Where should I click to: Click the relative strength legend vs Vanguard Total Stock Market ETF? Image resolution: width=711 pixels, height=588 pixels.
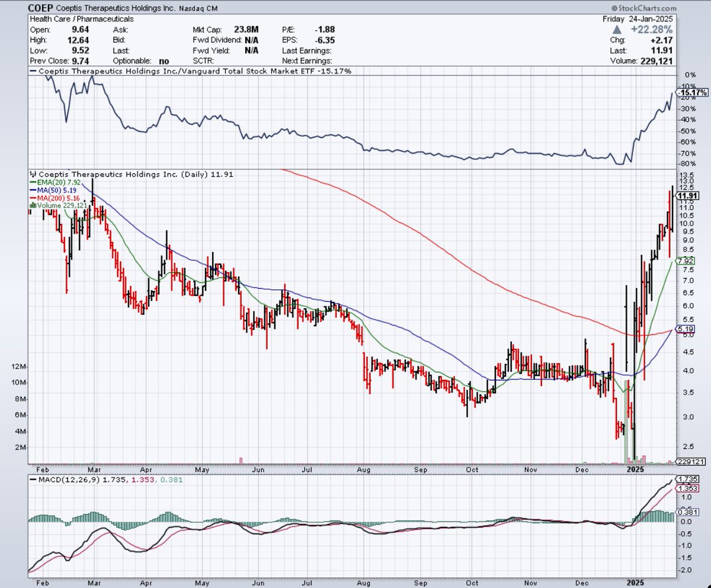tap(191, 71)
